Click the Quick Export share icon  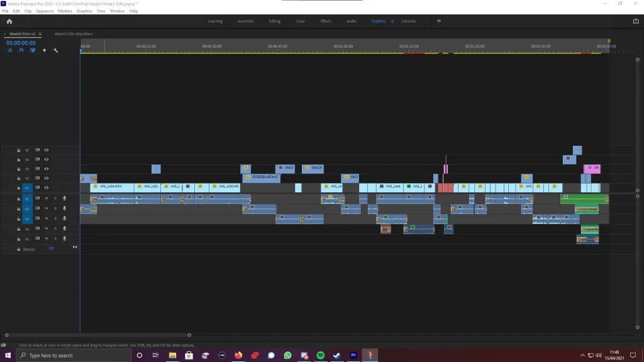point(635,21)
